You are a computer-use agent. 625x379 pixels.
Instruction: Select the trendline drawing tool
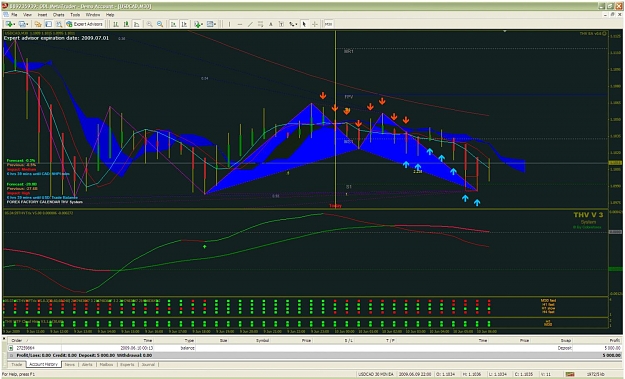250,24
